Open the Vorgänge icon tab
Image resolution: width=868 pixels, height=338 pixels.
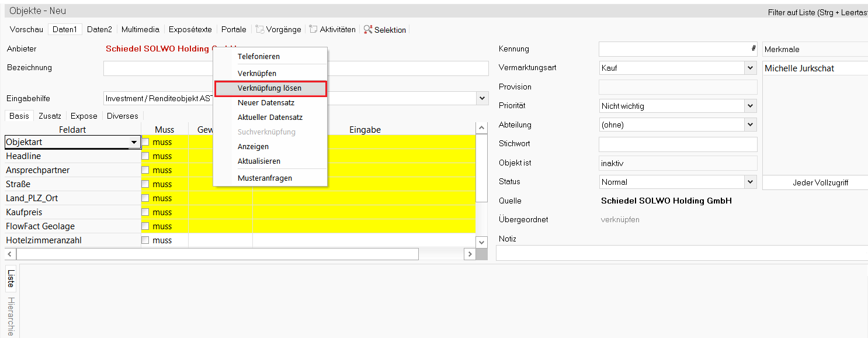coord(278,29)
